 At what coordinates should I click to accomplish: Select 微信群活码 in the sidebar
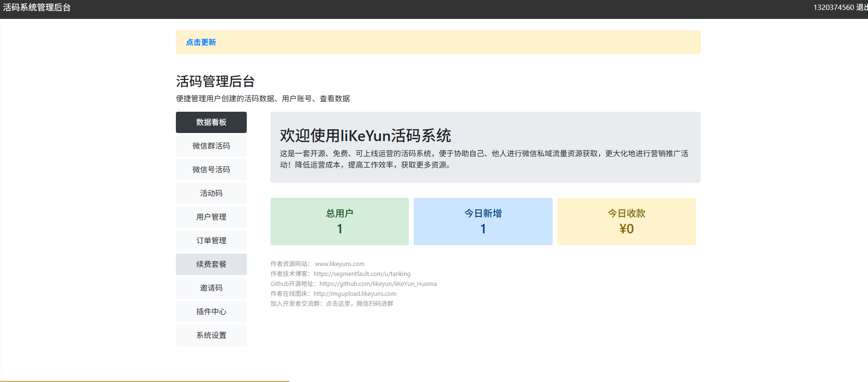click(x=211, y=146)
